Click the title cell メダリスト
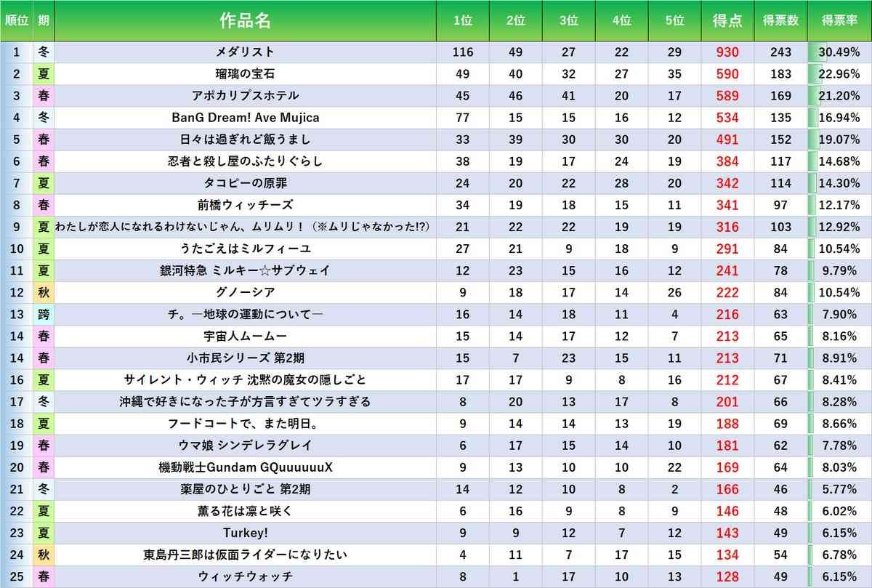 (245, 52)
